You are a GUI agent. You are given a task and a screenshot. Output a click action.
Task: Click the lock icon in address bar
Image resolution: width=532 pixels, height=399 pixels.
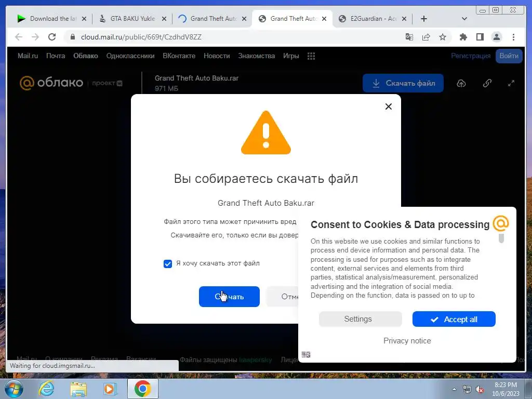(x=73, y=37)
